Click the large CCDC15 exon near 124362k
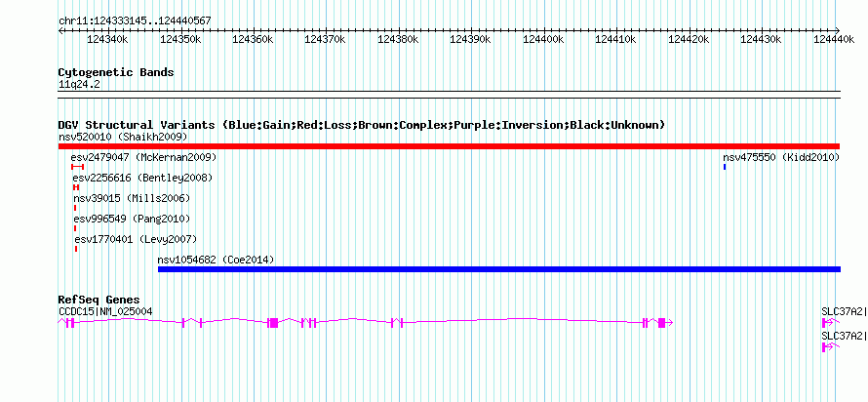Viewport: 868px width, 402px height. (272, 323)
